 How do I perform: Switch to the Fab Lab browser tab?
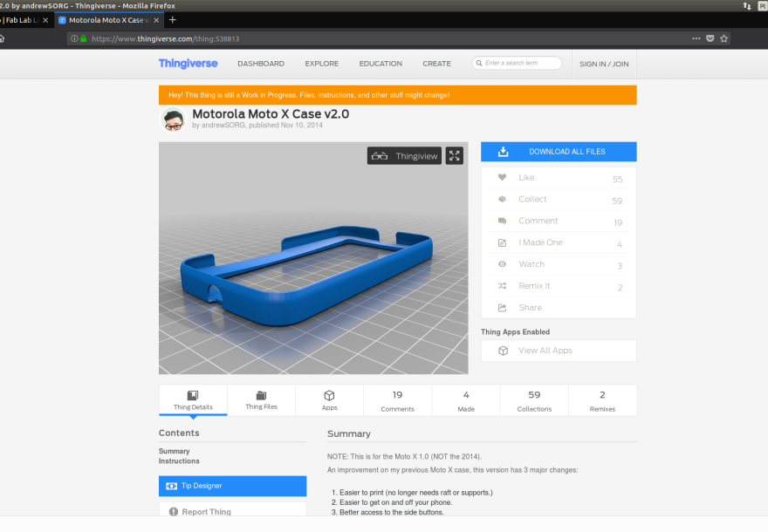(x=21, y=20)
